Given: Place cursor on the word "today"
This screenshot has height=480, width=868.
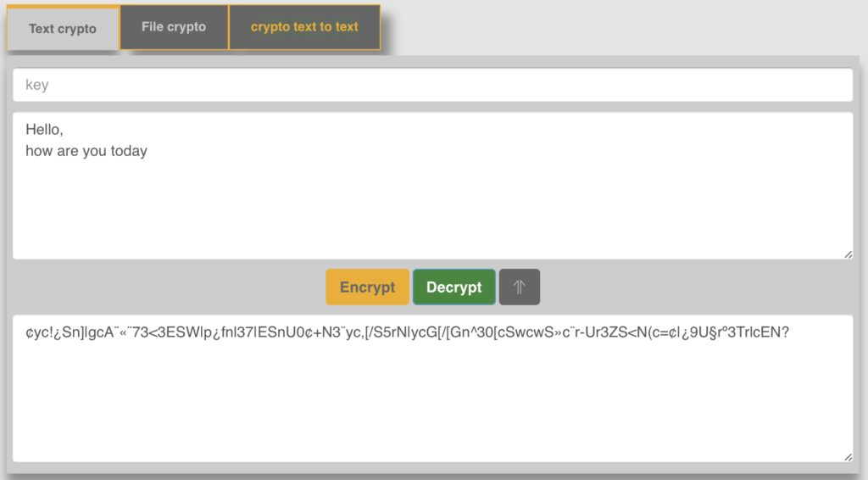Looking at the screenshot, I should pyautogui.click(x=129, y=152).
